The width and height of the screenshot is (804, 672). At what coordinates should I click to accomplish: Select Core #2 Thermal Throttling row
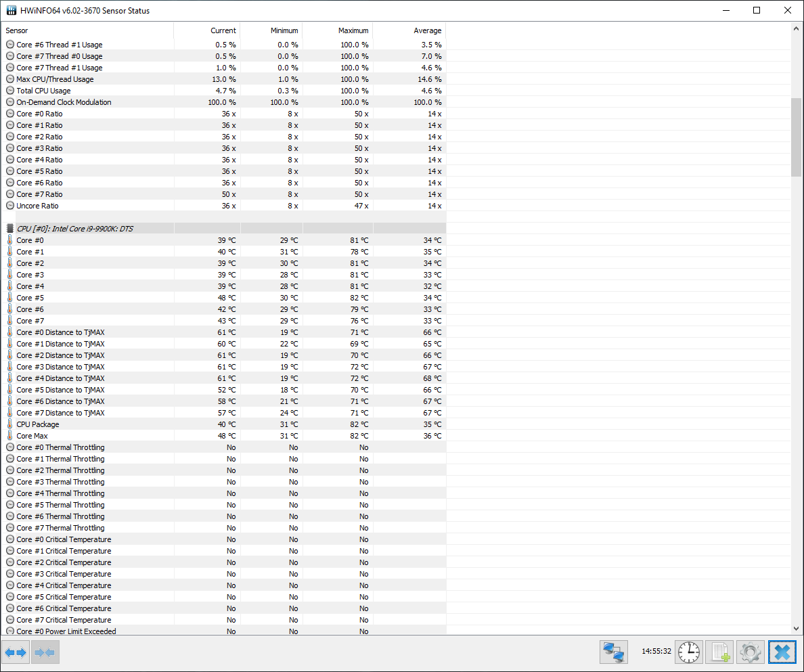tap(223, 470)
